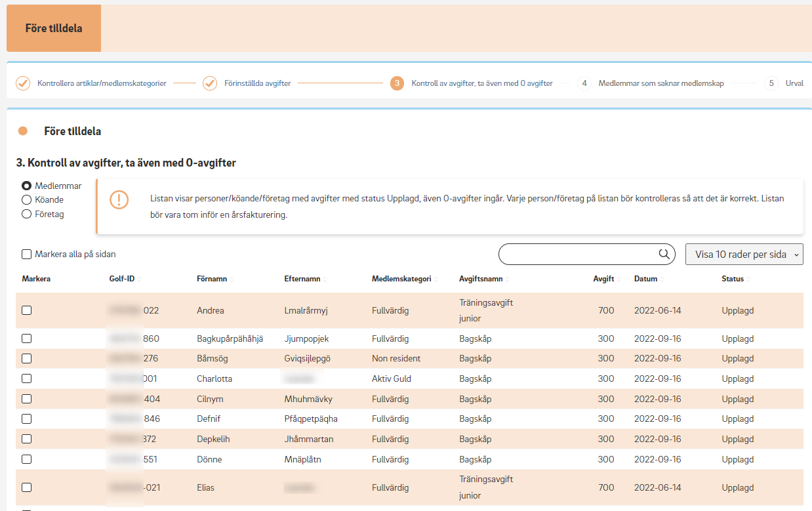Screen dimensions: 812x511
Task: Click the search magnifier icon
Action: click(664, 254)
